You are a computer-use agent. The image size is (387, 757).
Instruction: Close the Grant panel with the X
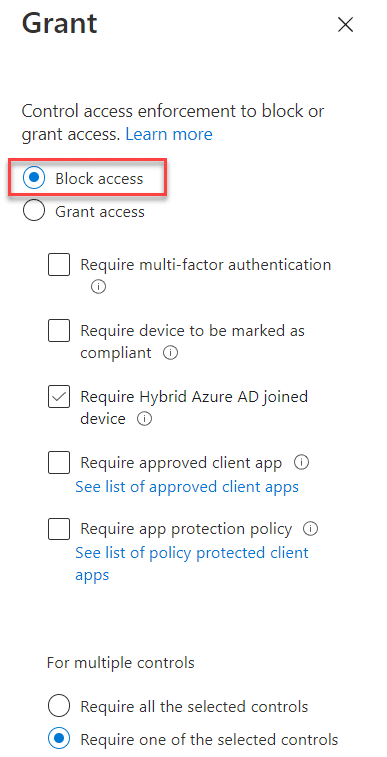(x=345, y=25)
